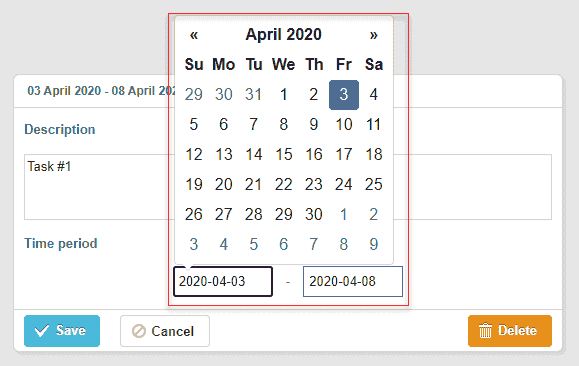Click the Cancel button

[165, 331]
